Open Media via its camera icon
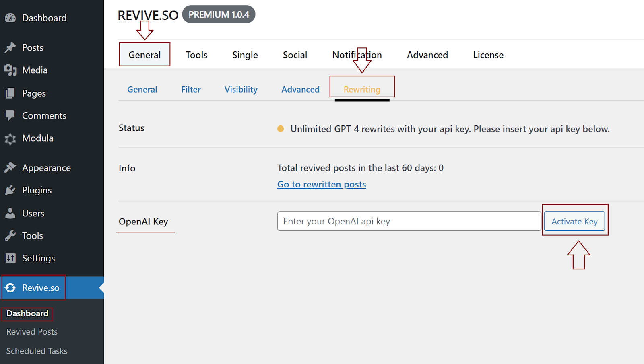Viewport: 644px width, 364px height. click(x=10, y=70)
